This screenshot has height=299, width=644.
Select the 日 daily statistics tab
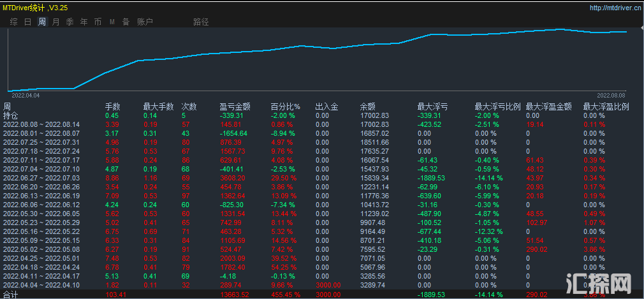pos(27,22)
